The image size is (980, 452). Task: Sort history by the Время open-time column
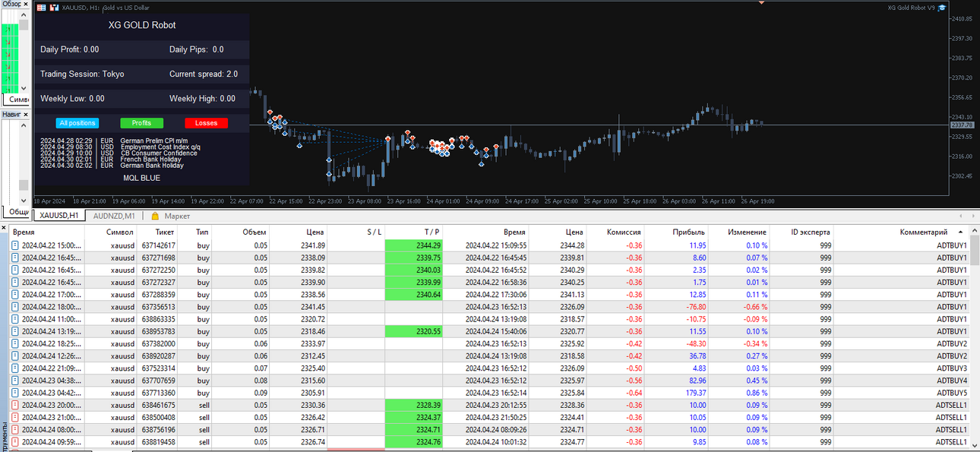46,232
